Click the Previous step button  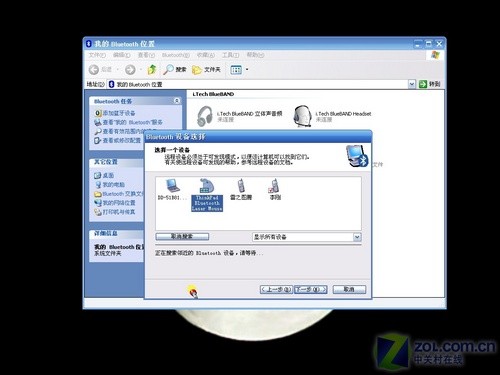click(x=276, y=289)
